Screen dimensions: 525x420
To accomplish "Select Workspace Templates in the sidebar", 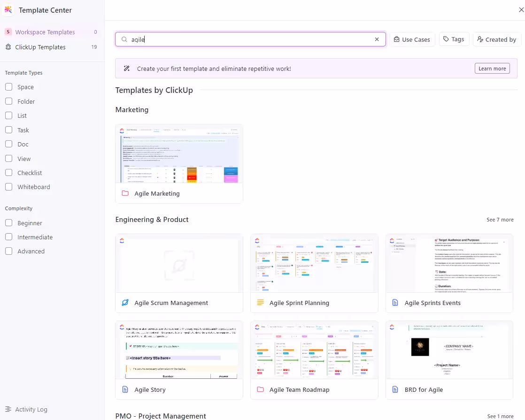I will coord(45,31).
